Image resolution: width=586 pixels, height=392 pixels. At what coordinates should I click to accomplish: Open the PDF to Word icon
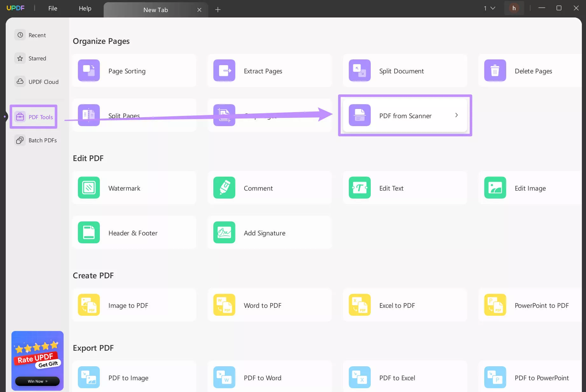224,377
